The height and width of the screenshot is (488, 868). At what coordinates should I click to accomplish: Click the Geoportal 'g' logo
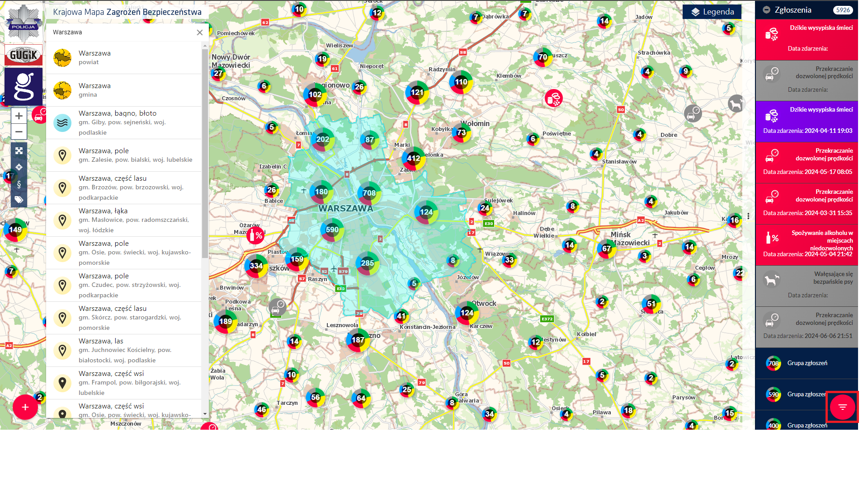(x=24, y=87)
